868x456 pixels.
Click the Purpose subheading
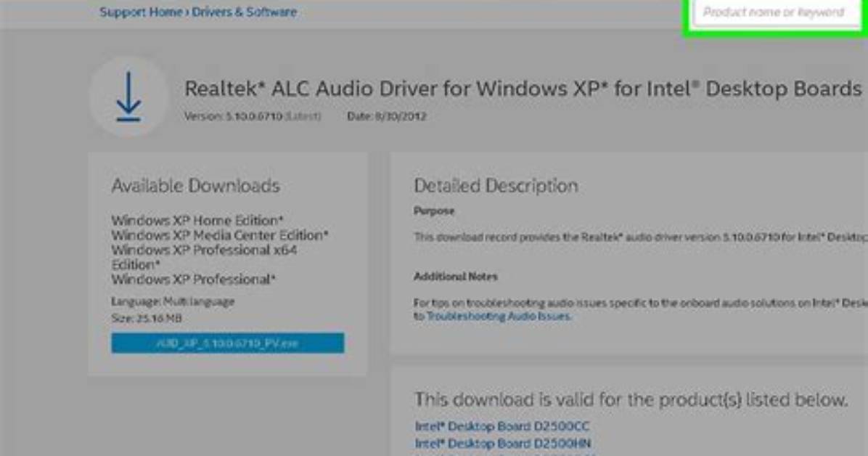[434, 211]
